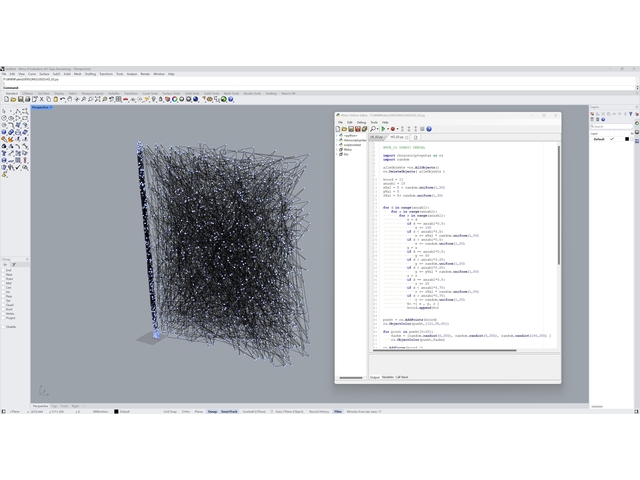Click the Grasshopper green icon in Rhino toolbar

pos(223,99)
